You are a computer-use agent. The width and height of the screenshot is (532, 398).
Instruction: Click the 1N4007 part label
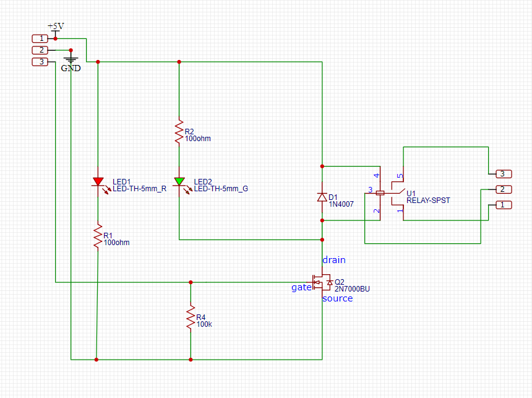pos(341,204)
